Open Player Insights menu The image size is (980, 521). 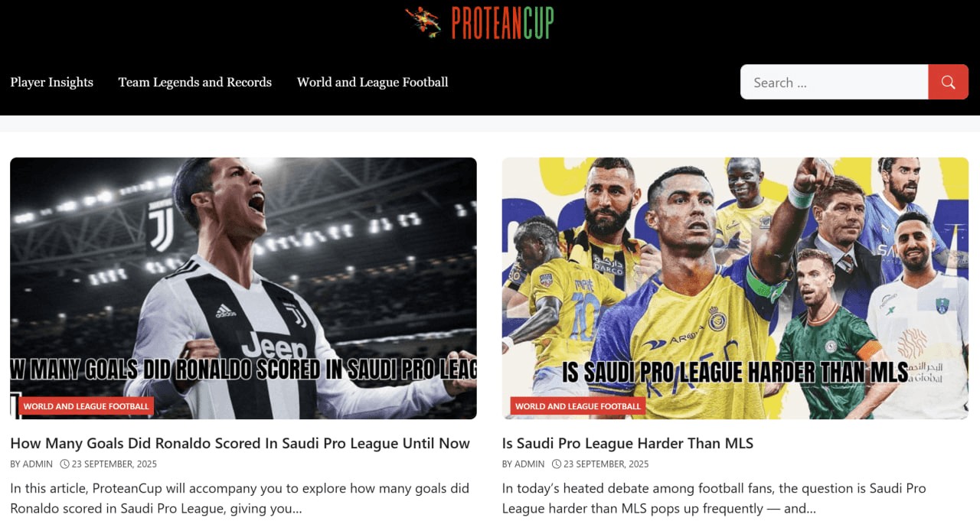click(x=52, y=82)
